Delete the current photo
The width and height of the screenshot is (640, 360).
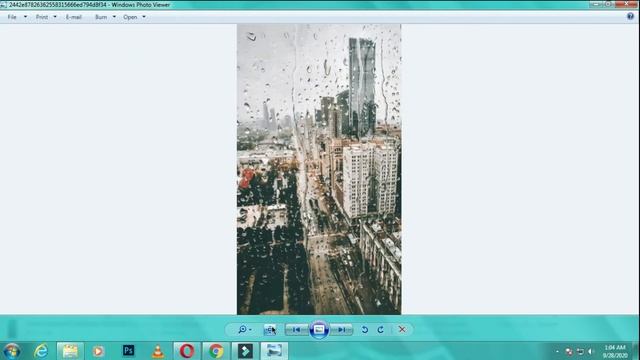pyautogui.click(x=402, y=329)
